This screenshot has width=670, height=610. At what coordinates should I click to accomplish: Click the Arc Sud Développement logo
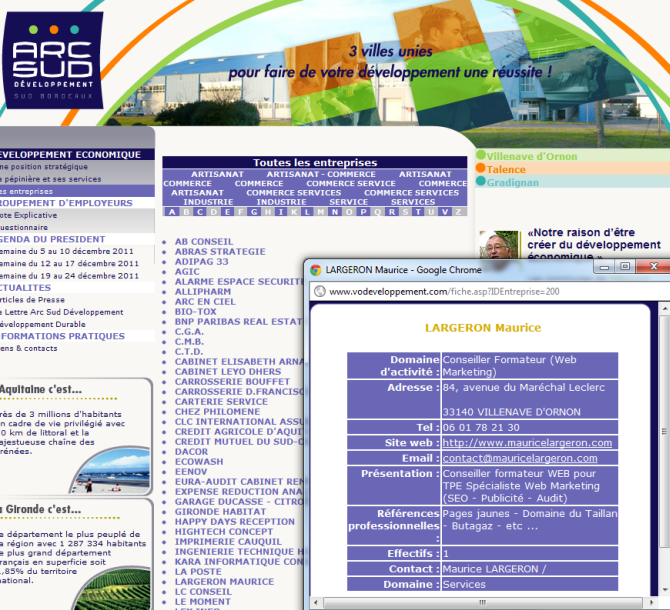[x=53, y=60]
